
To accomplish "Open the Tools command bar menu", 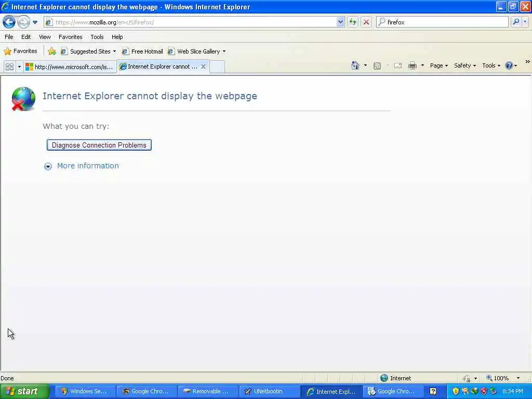I will tap(491, 65).
